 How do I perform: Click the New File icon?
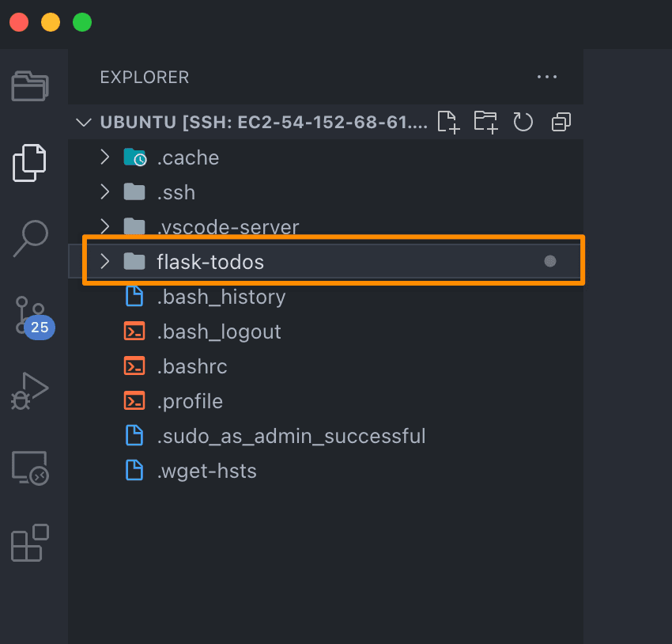(x=448, y=122)
